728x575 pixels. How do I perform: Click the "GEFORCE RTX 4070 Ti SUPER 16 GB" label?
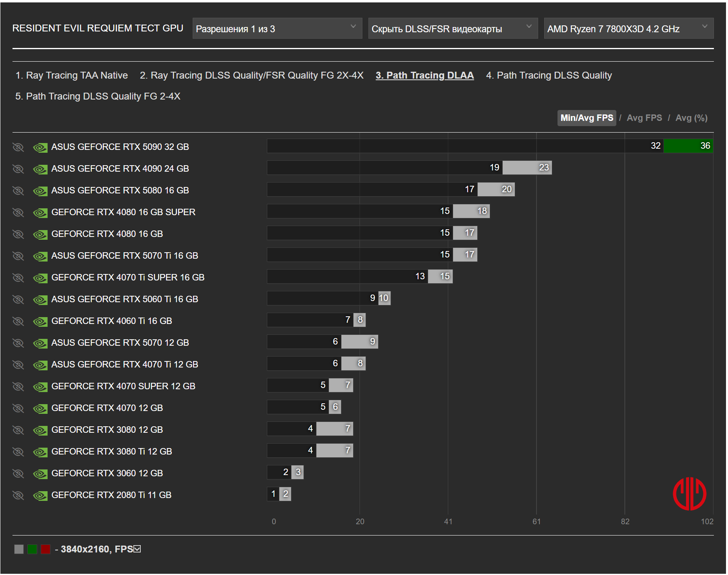[x=128, y=278]
